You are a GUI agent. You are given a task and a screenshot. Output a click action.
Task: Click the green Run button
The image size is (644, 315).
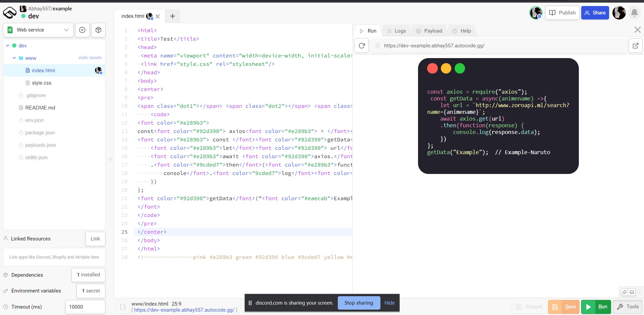coord(596,307)
